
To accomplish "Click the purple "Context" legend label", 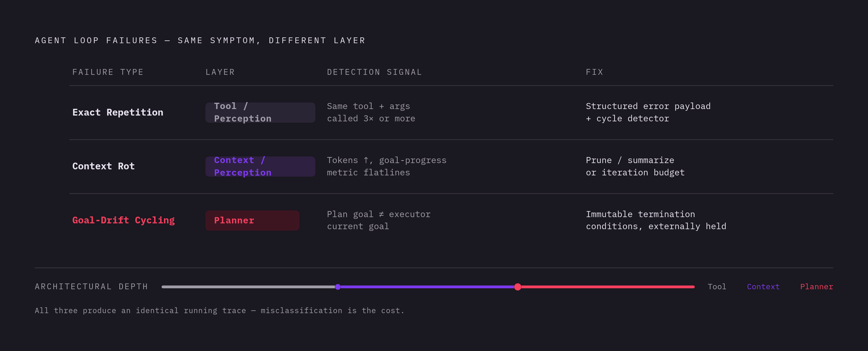I will (763, 287).
